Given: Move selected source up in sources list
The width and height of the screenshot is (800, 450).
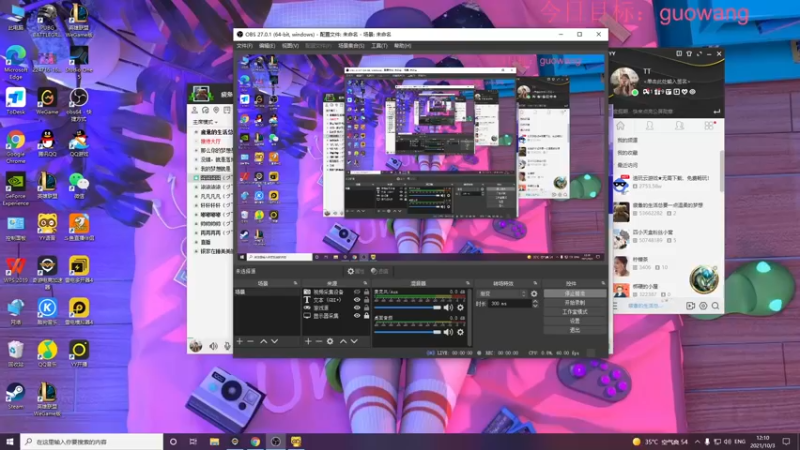Looking at the screenshot, I should 343,341.
